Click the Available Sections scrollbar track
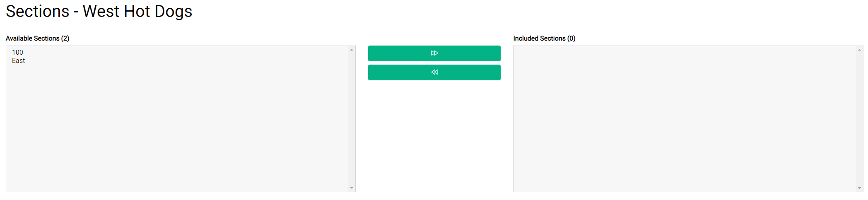This screenshot has height=200, width=868. (x=352, y=119)
